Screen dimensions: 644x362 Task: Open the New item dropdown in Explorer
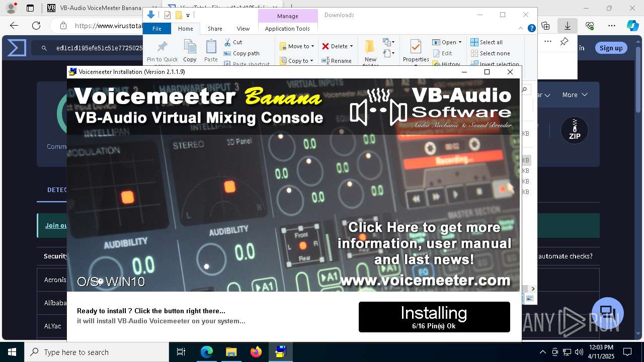389,42
